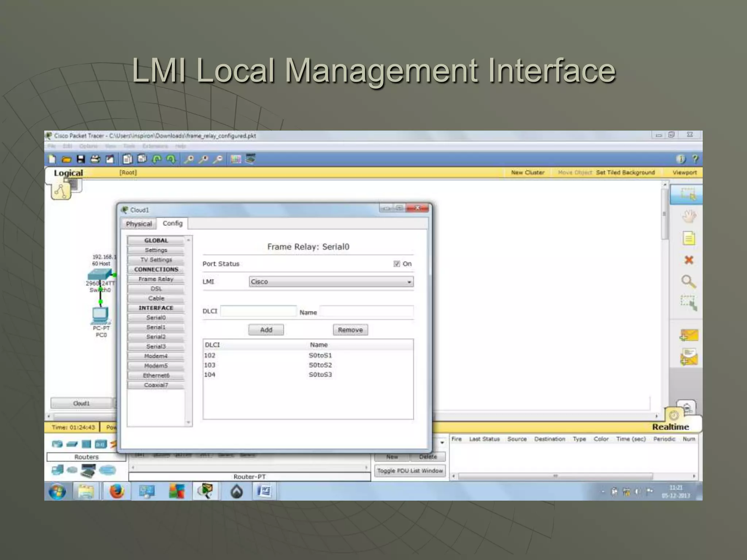This screenshot has width=747, height=560.
Task: Select the DLCI 104 S0toS3 row
Action: tap(308, 374)
